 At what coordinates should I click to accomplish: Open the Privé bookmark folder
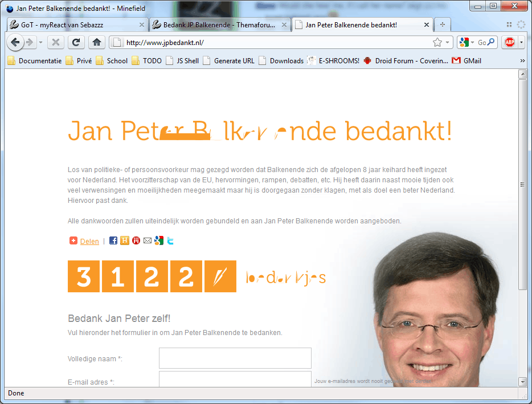[79, 61]
